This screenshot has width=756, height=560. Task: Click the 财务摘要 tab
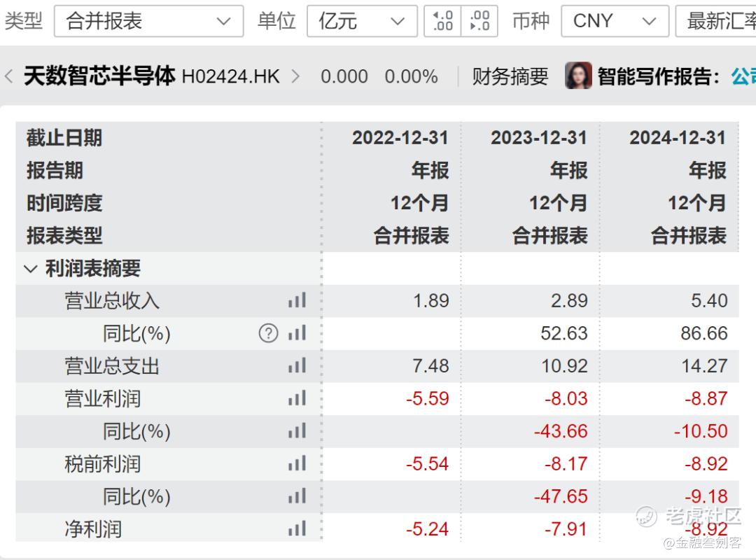point(510,76)
